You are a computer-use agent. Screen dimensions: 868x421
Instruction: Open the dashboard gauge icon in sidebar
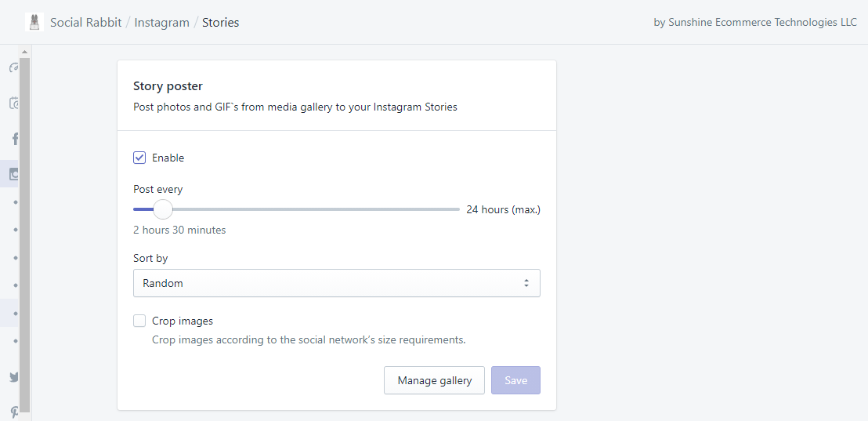click(14, 68)
